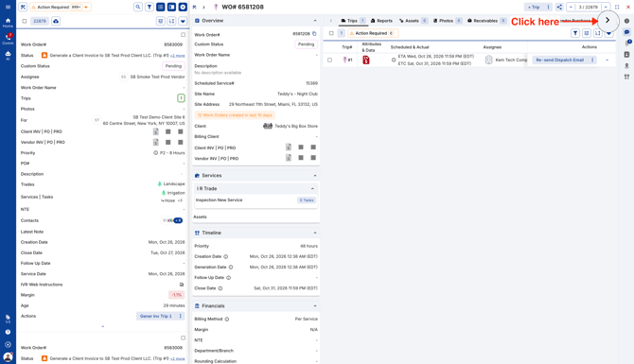Screen dimensions: 634x364
Task: Click the 0 Tasks badge for Inspection New Service
Action: (x=307, y=200)
